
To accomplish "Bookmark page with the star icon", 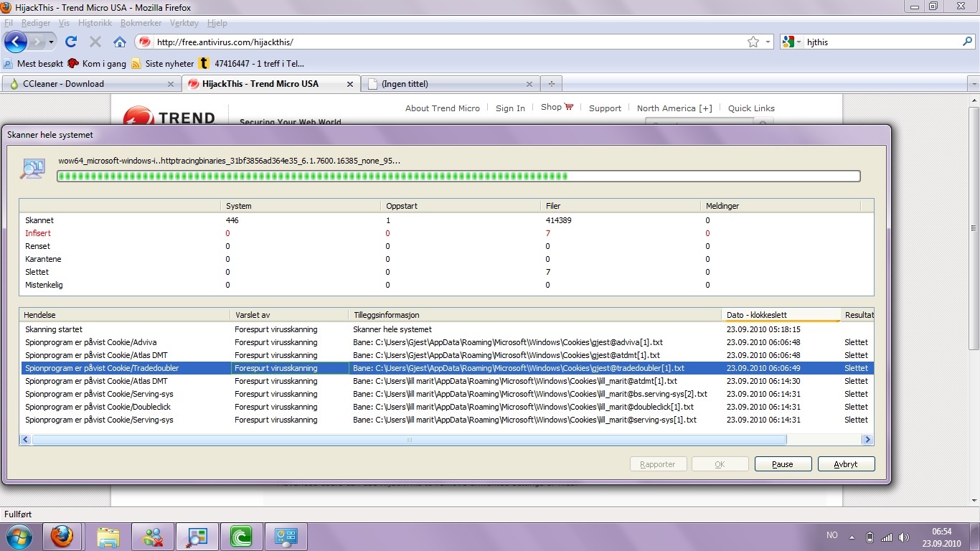I will tap(753, 42).
